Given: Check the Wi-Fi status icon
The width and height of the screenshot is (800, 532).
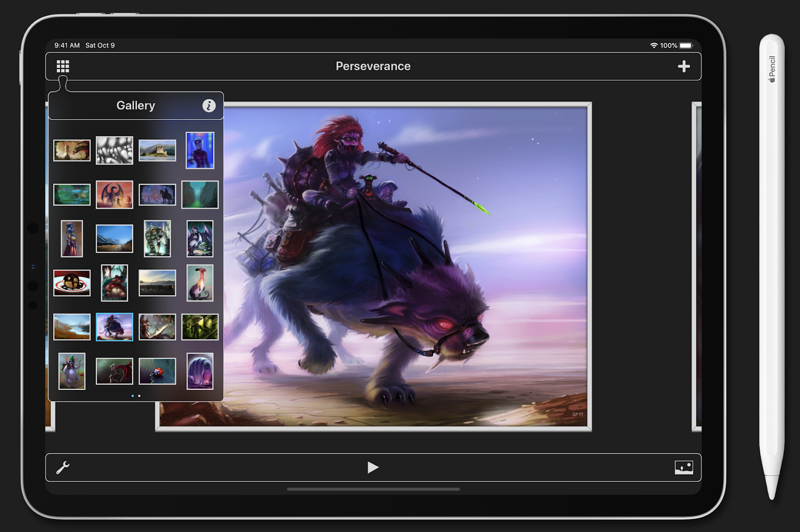Looking at the screenshot, I should pos(653,45).
